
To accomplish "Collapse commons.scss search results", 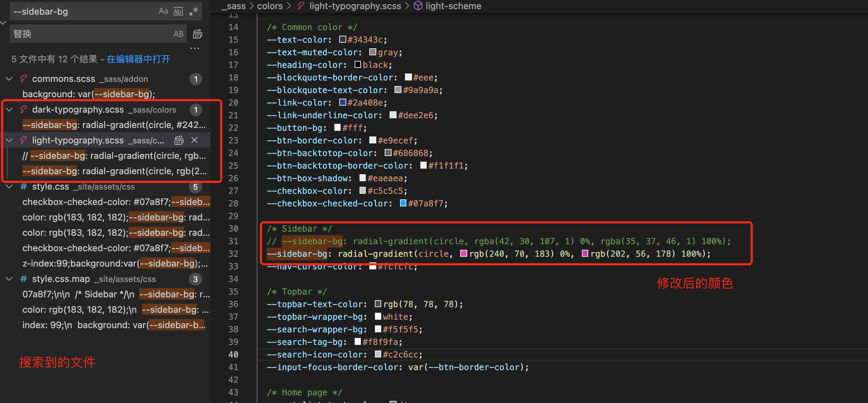I will pyautogui.click(x=9, y=79).
